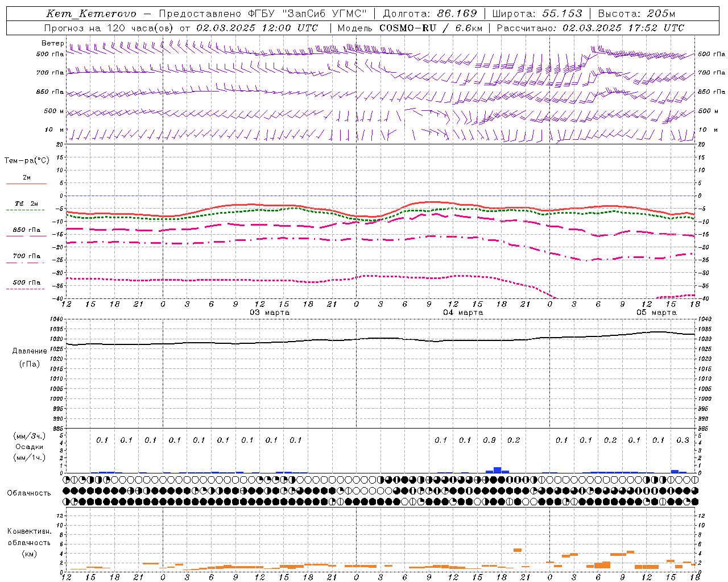Click the 'Модель COSMO-RU / 6.6км' model label
Viewport: 728px width, 582px height.
[410, 28]
